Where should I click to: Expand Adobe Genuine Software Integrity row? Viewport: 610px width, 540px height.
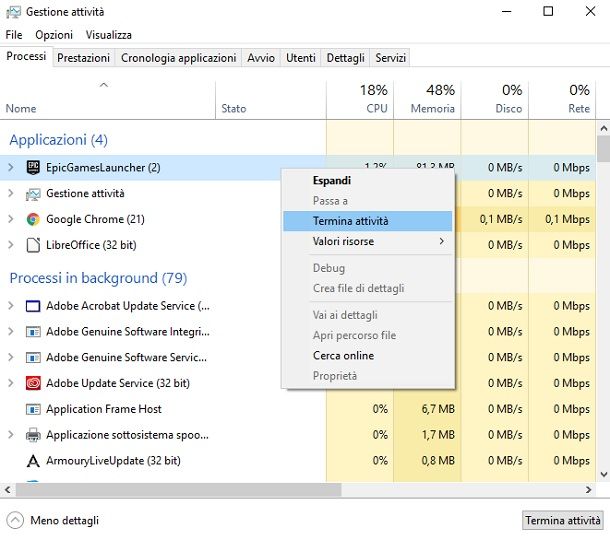[x=11, y=331]
